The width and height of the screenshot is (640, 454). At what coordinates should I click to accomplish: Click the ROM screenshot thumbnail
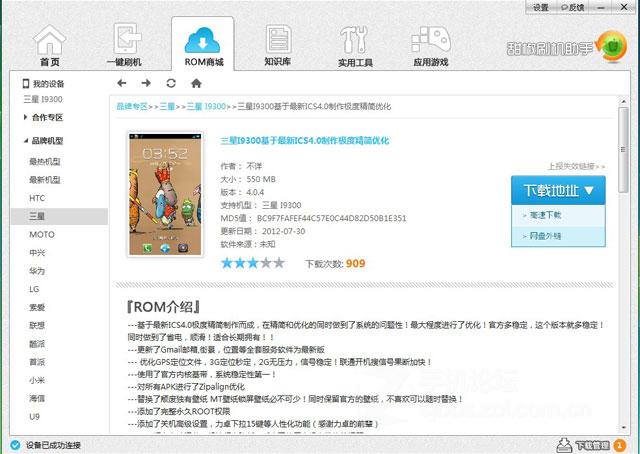(165, 194)
